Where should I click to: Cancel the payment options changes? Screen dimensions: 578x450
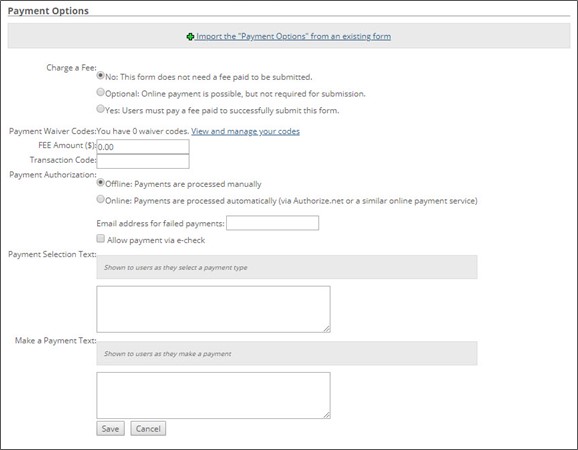148,429
